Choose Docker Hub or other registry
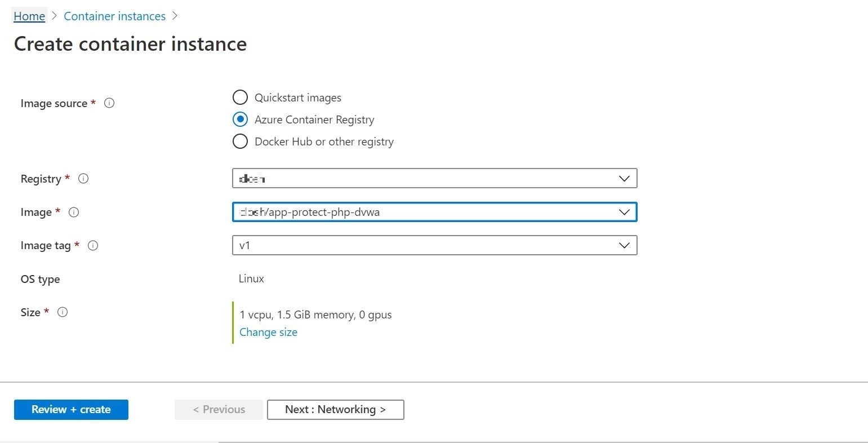Viewport: 868px width, 443px height. point(240,141)
